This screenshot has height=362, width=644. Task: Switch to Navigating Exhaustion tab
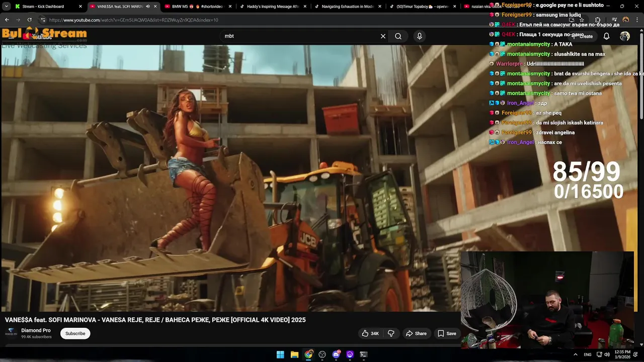347,7
